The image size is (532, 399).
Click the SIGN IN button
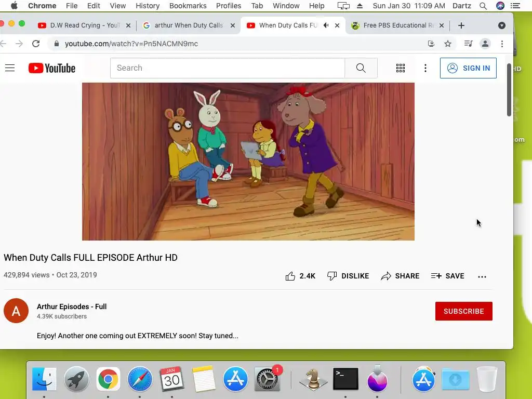468,68
